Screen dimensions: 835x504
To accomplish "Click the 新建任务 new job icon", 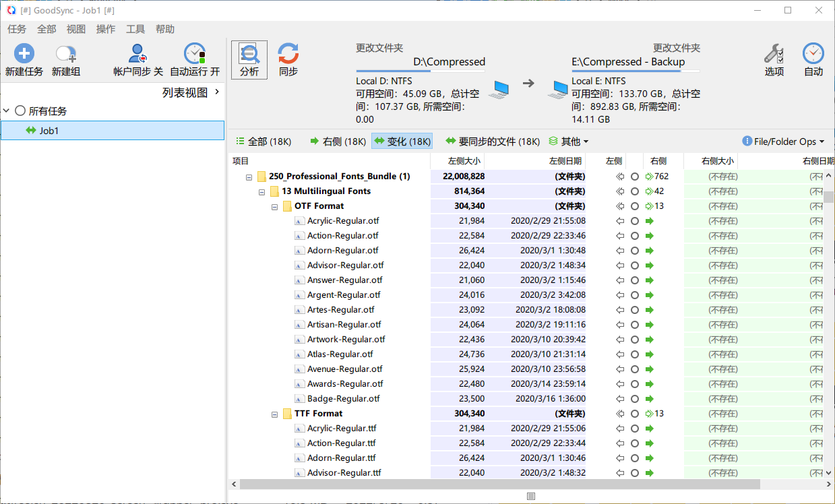I will 24,54.
